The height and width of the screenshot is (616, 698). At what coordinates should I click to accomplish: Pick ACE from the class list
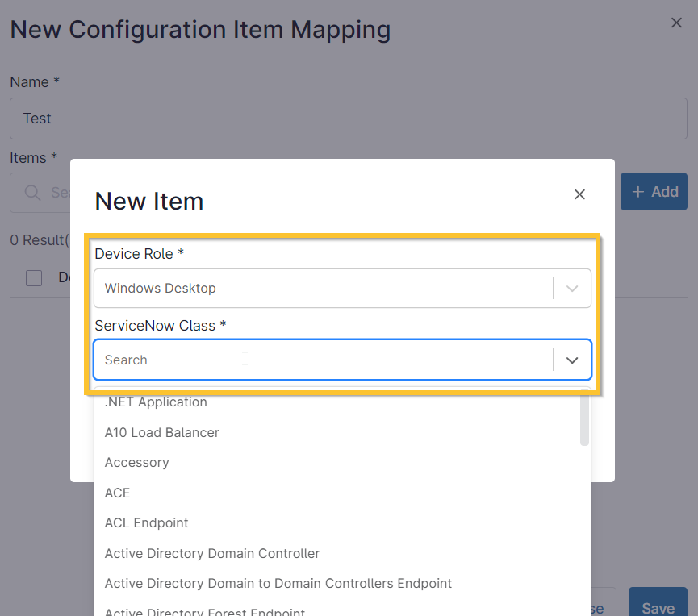tap(117, 493)
